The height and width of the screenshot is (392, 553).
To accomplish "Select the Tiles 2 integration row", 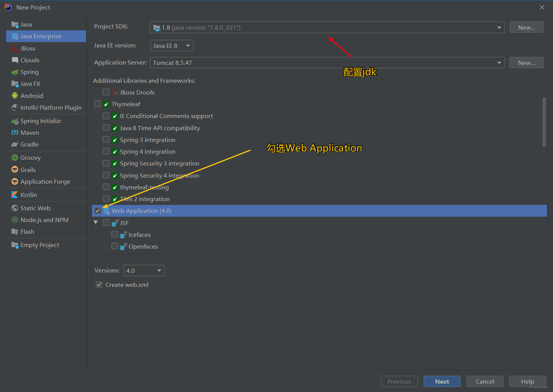I will click(319, 199).
